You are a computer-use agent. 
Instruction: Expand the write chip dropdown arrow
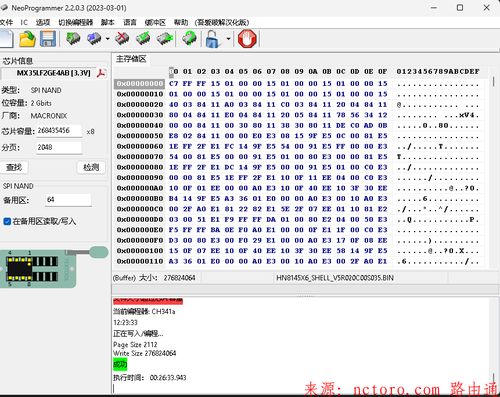pos(107,39)
